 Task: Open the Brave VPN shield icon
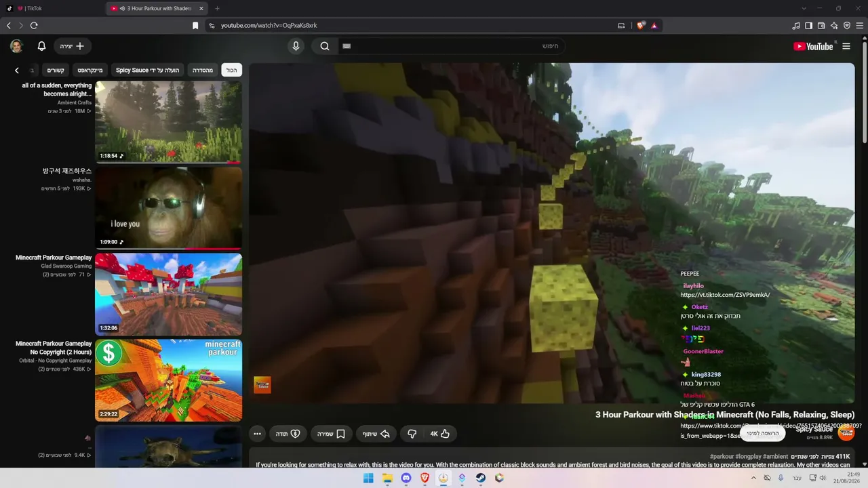(x=847, y=25)
